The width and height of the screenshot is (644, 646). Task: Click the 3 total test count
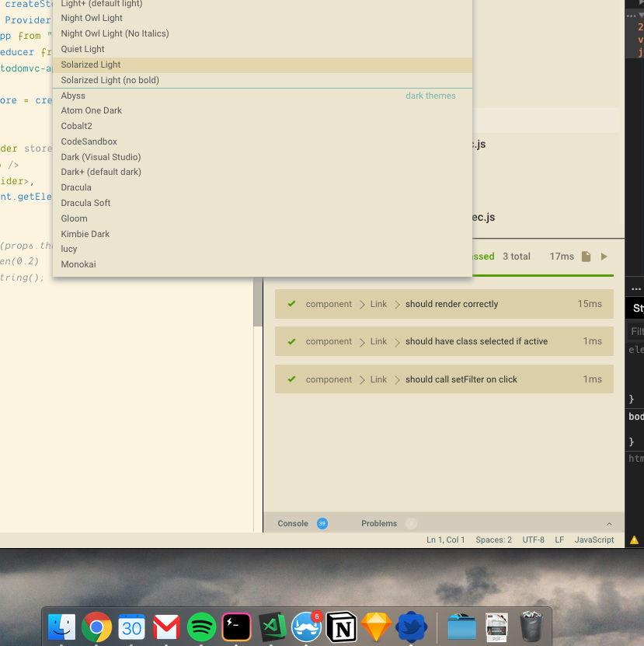pyautogui.click(x=517, y=257)
